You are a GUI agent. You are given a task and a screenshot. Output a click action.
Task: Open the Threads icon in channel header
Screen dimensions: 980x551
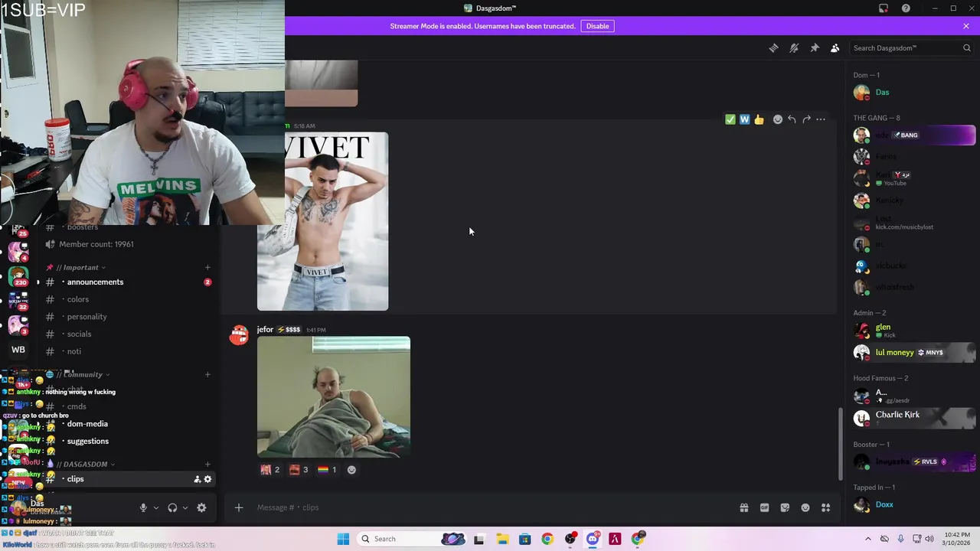click(x=773, y=47)
